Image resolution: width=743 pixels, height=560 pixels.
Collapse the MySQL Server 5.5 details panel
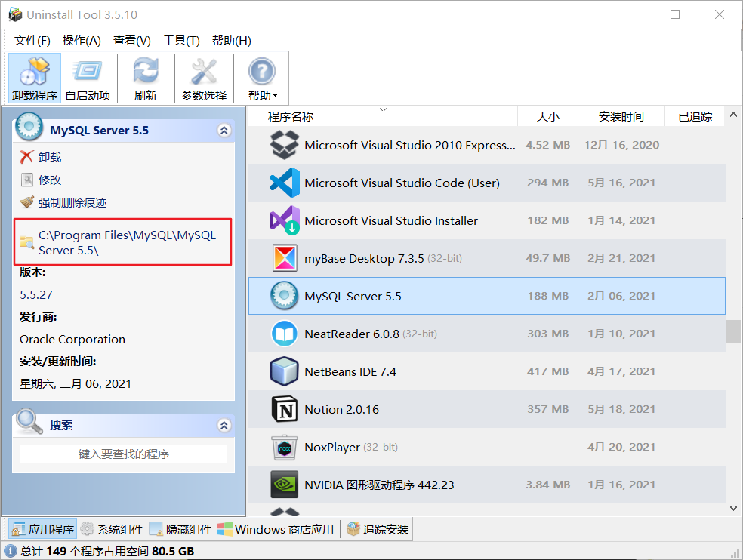[224, 130]
